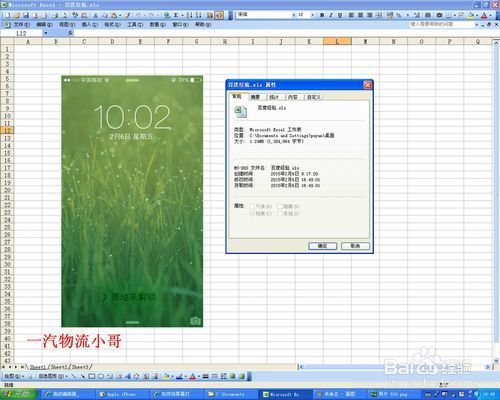
Task: Select the Arrow drawing tool
Action: coord(83,376)
